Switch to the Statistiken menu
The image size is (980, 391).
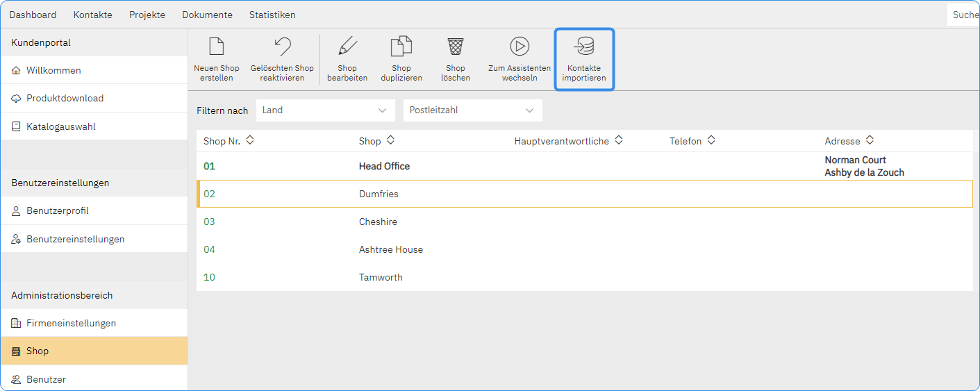coord(272,15)
